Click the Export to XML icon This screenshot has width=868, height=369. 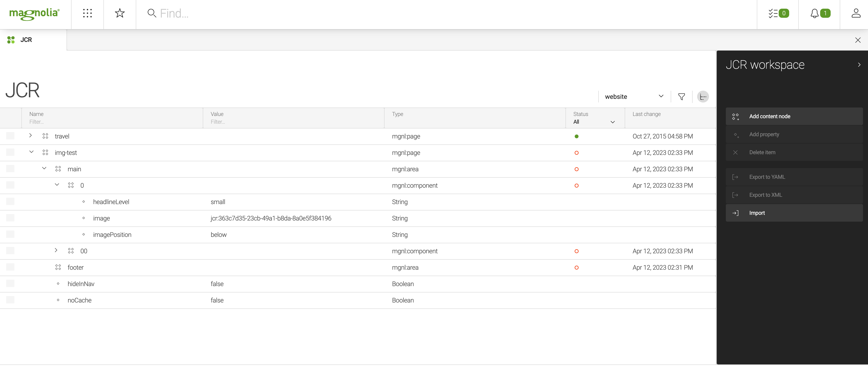(735, 195)
